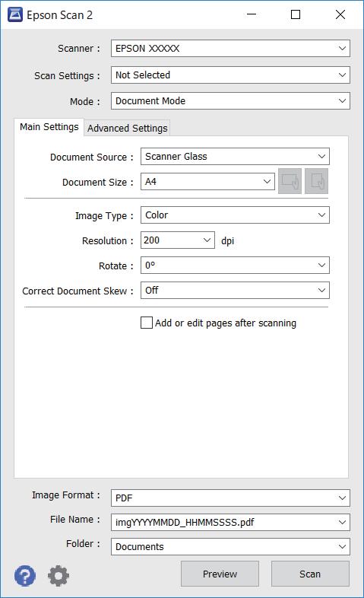Click the 'Scan Settings :' label

point(67,76)
